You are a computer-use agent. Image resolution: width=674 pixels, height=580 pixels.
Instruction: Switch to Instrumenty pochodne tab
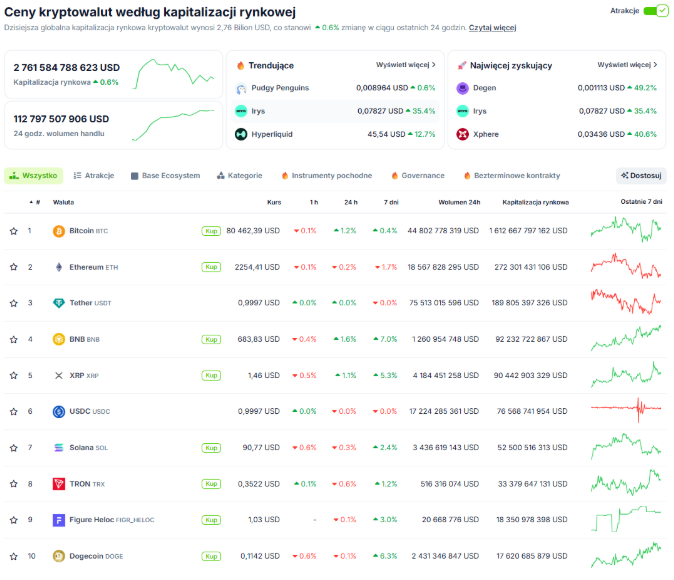tap(327, 175)
